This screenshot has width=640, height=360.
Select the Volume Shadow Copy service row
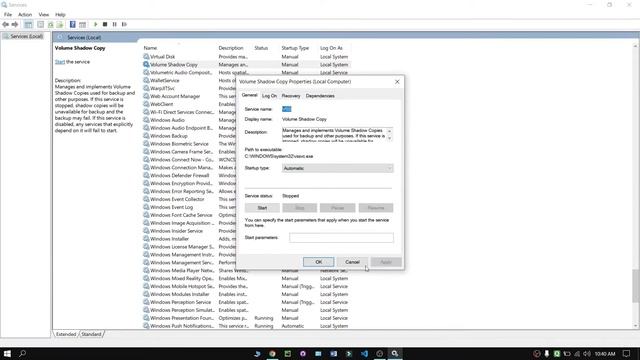click(x=246, y=64)
